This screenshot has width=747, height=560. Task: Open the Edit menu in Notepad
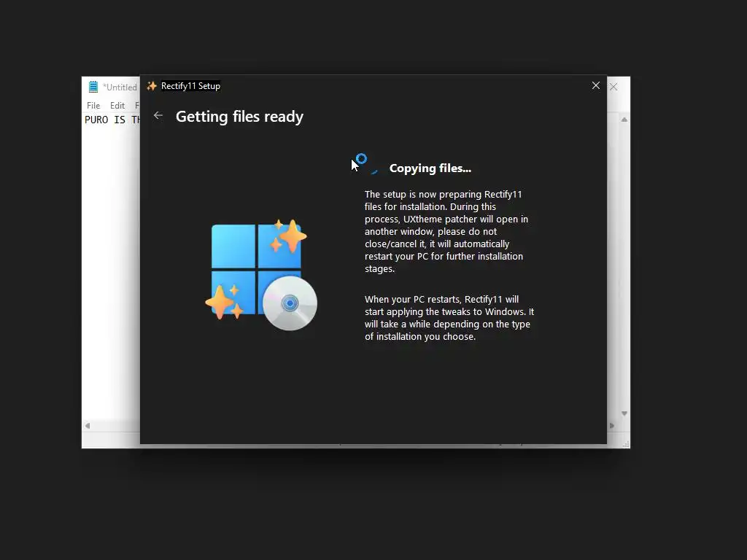[x=117, y=106]
